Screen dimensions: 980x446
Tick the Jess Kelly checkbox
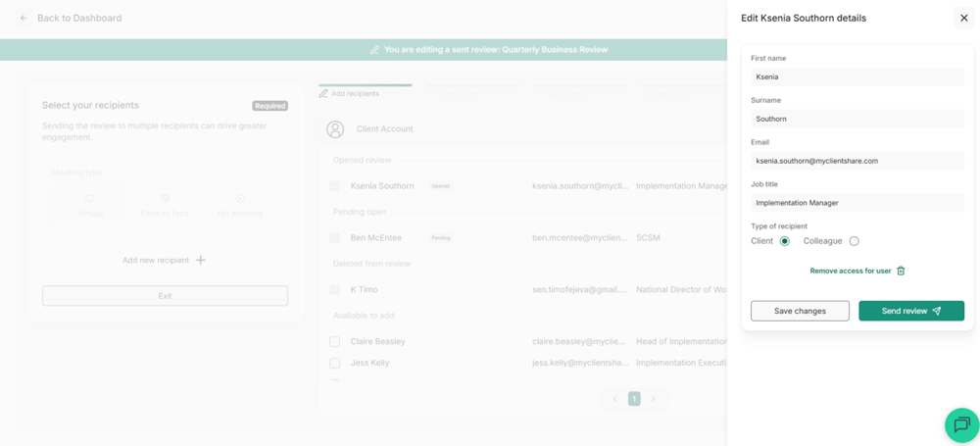coord(335,363)
